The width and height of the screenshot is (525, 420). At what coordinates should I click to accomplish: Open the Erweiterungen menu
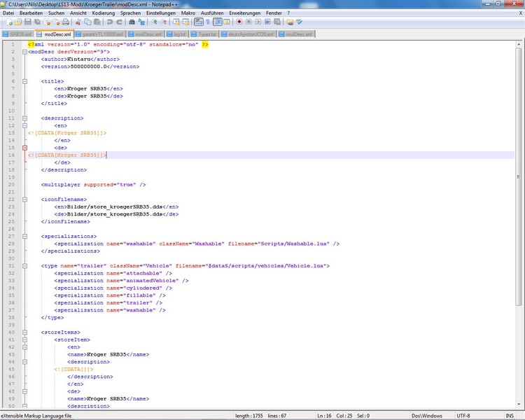pyautogui.click(x=245, y=13)
